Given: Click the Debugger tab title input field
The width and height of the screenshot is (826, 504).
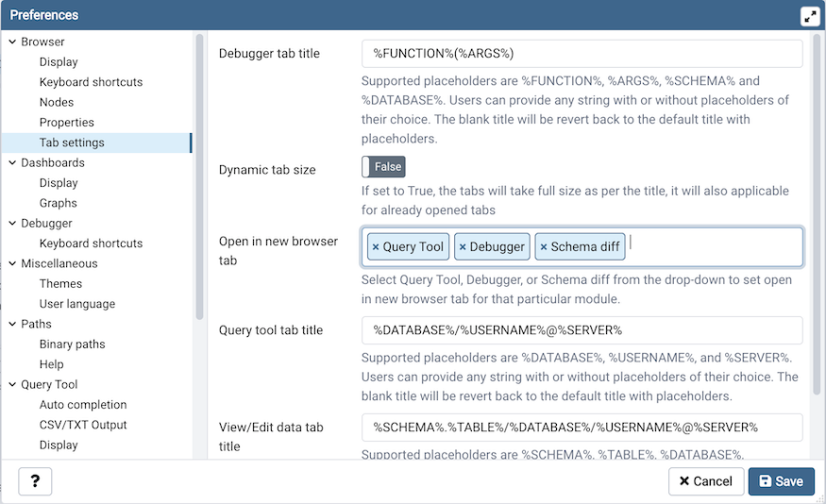Looking at the screenshot, I should coord(582,54).
